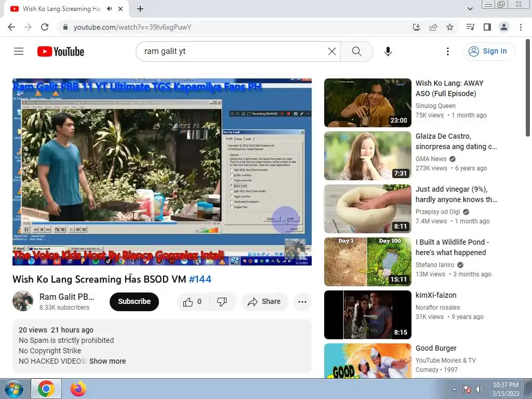
Task: Start voice search with microphone
Action: pyautogui.click(x=388, y=51)
